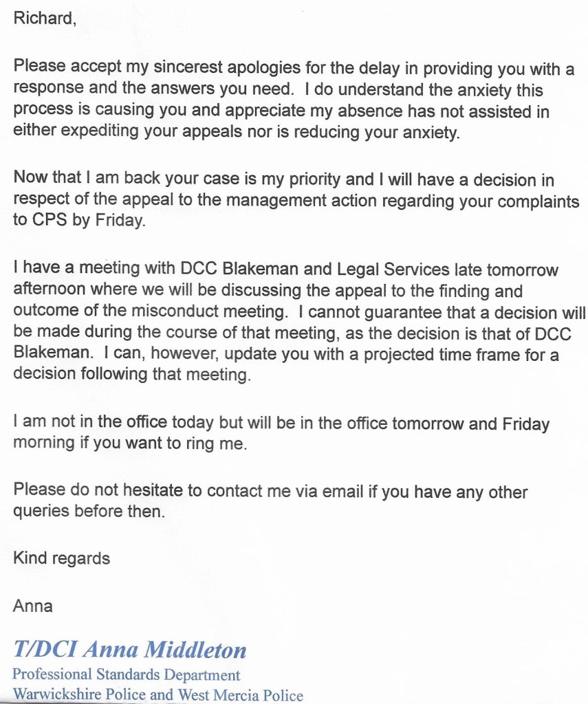Click the text "morning if you want to ring me."
The height and width of the screenshot is (704, 588).
coord(129,443)
